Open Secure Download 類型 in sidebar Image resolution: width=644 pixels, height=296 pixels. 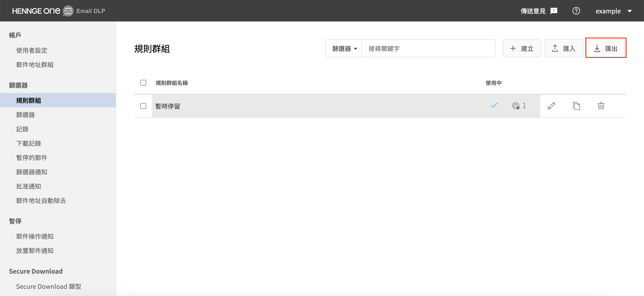[x=49, y=286]
